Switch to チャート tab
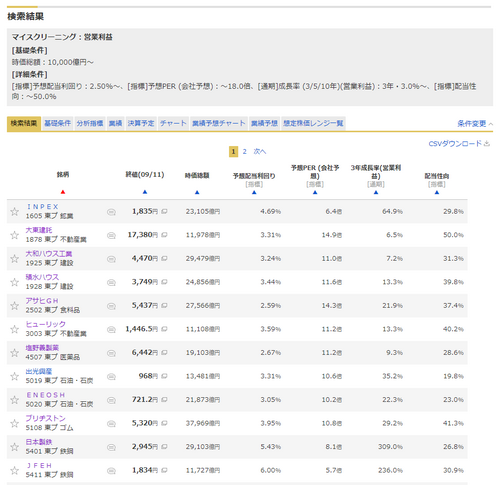 click(x=173, y=123)
